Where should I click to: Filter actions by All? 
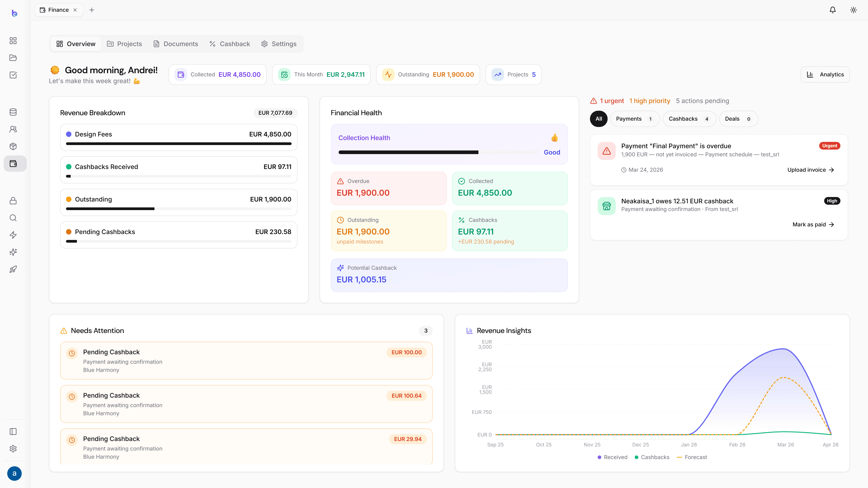tap(598, 119)
